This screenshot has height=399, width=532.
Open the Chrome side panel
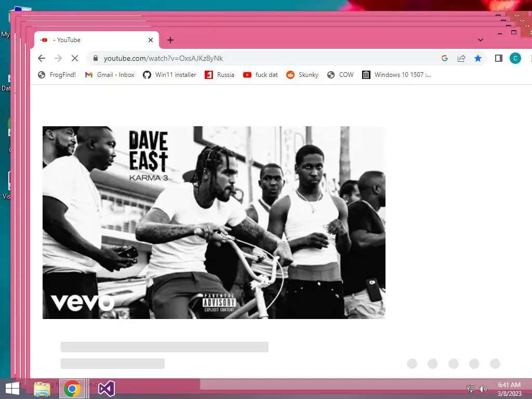(498, 58)
